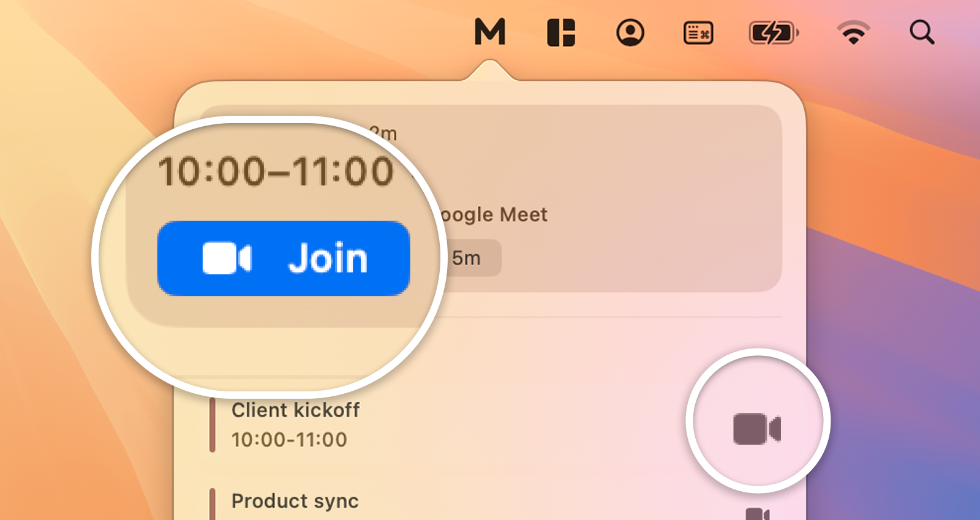This screenshot has height=520, width=980.
Task: Click the video camera icon for Client kickoff
Action: pos(757,428)
